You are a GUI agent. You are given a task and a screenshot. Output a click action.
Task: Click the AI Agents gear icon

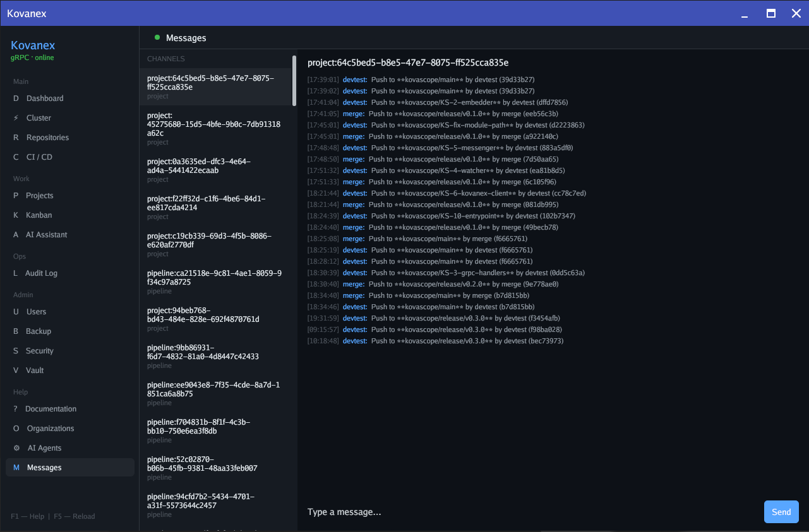click(x=16, y=448)
